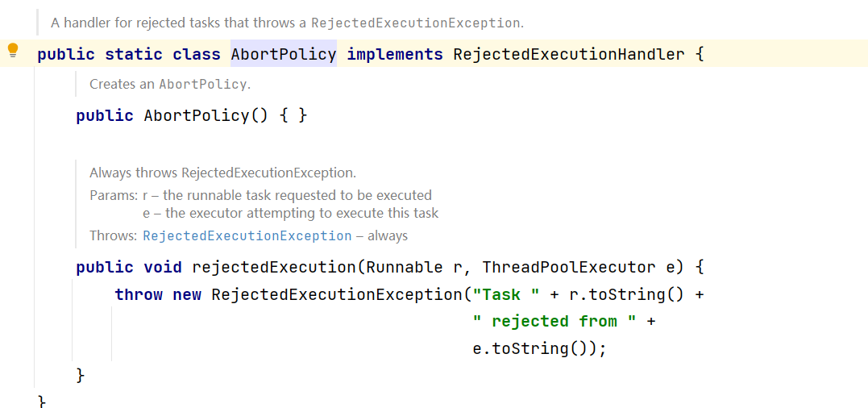The width and height of the screenshot is (868, 408).
Task: Click the throw keyword
Action: click(139, 294)
